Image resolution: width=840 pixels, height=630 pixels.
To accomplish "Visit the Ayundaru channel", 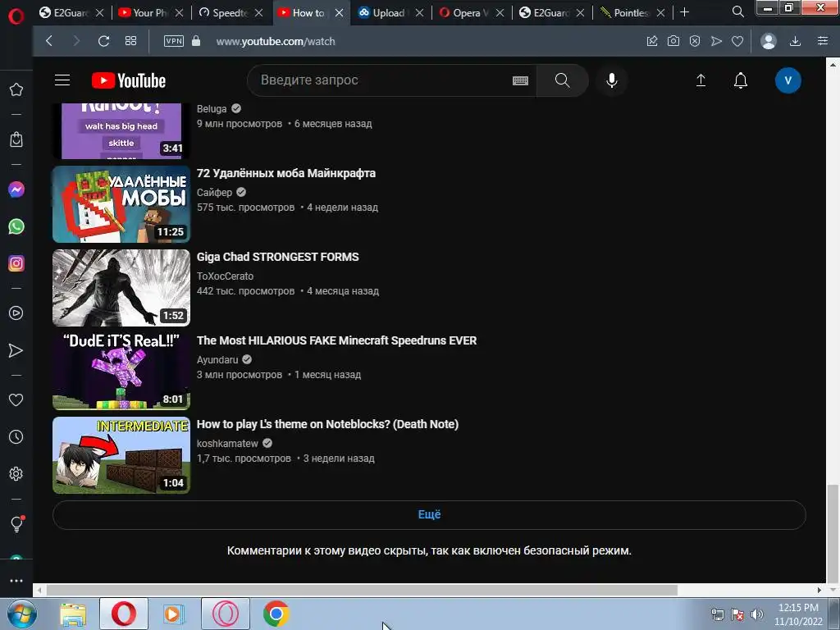I will click(217, 359).
